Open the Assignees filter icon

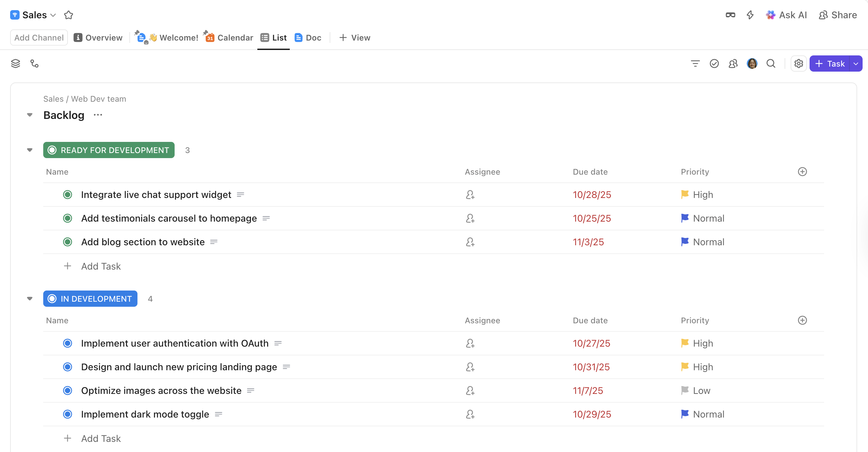[733, 63]
